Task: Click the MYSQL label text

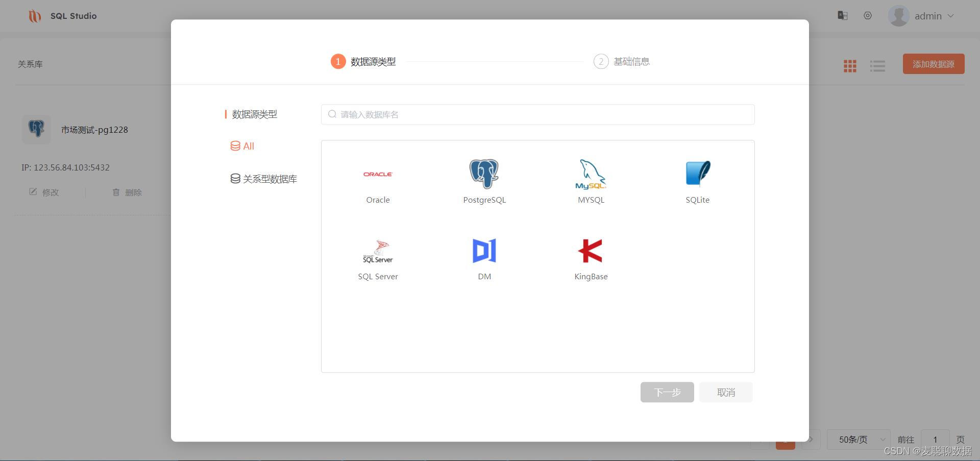Action: pos(591,200)
